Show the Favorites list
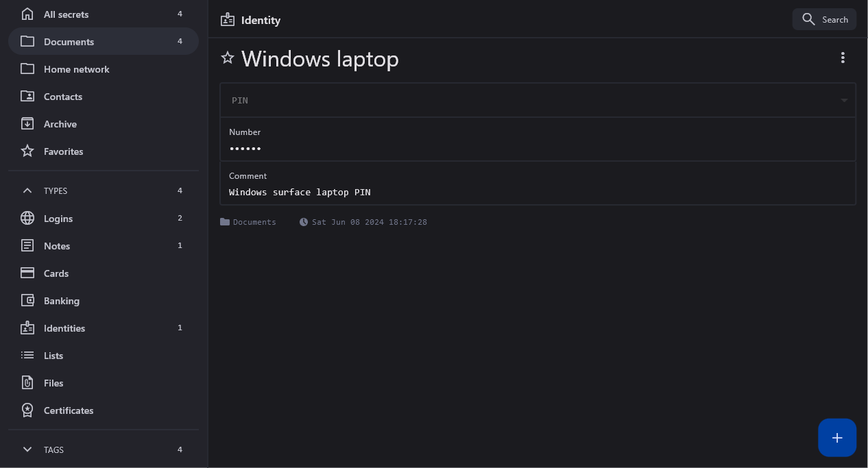 (63, 151)
